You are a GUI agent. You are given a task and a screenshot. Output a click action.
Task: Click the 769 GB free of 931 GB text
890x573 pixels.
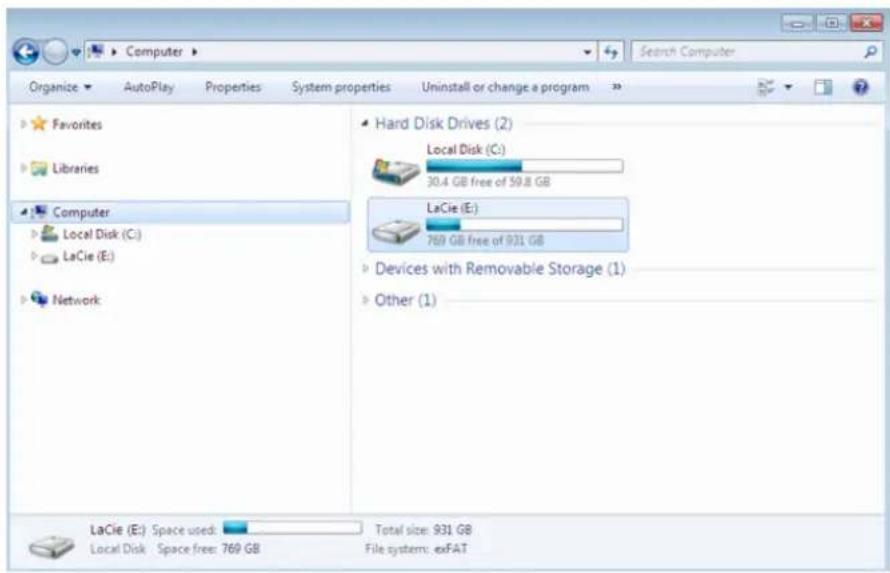485,241
